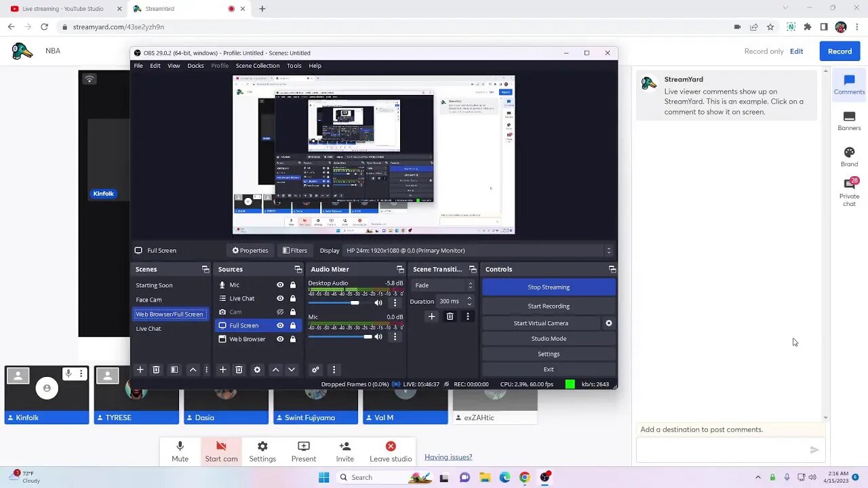Open OBS Settings from Controls

point(549,354)
